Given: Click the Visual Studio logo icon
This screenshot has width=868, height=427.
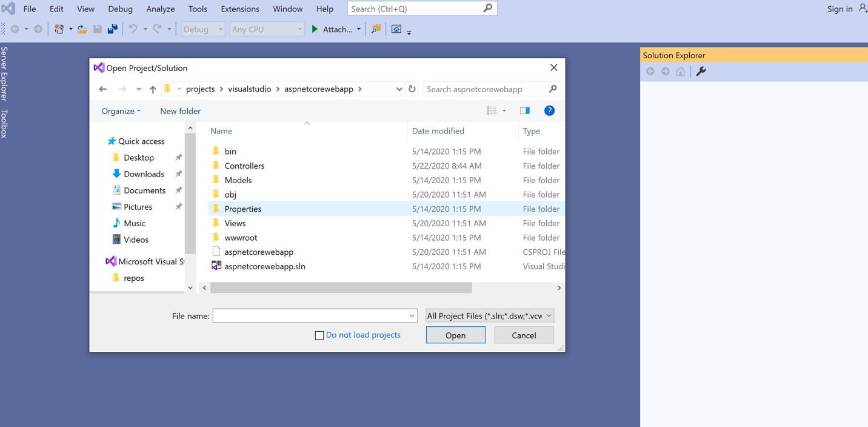Looking at the screenshot, I should click(8, 8).
